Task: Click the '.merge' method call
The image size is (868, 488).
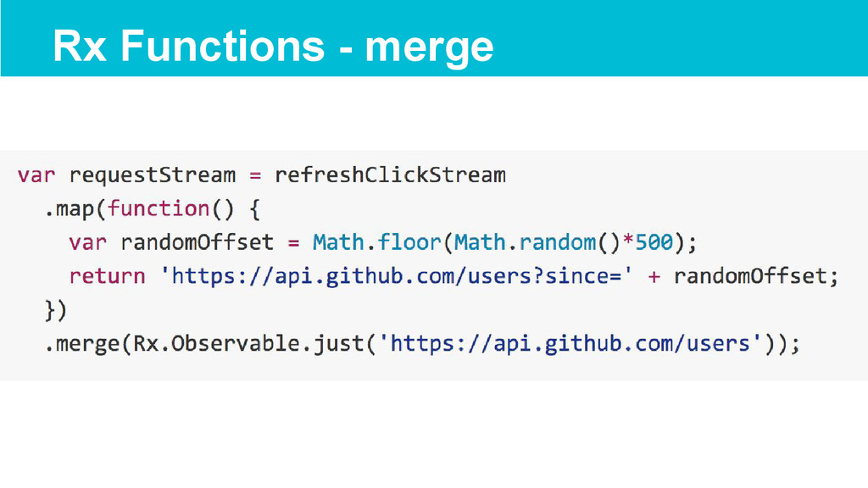Action: coord(82,344)
